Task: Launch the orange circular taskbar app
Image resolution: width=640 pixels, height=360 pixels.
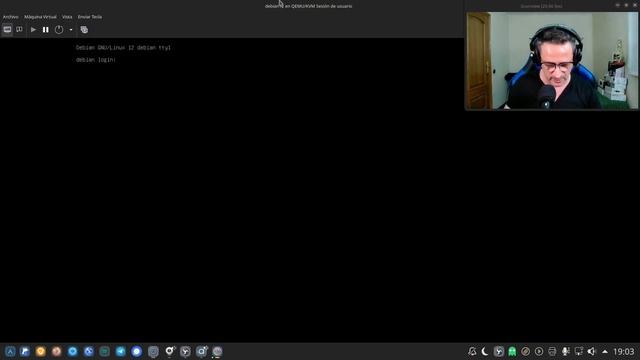Action: [x=40, y=351]
